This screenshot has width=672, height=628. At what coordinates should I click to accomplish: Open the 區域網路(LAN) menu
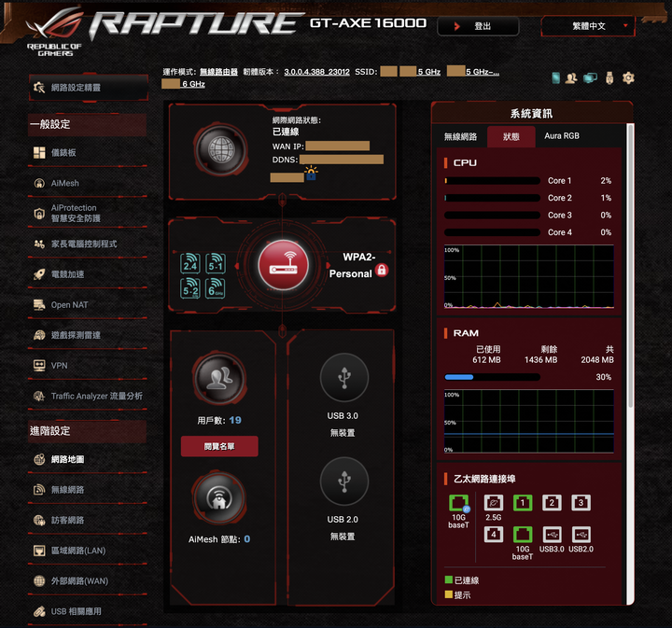click(88, 551)
